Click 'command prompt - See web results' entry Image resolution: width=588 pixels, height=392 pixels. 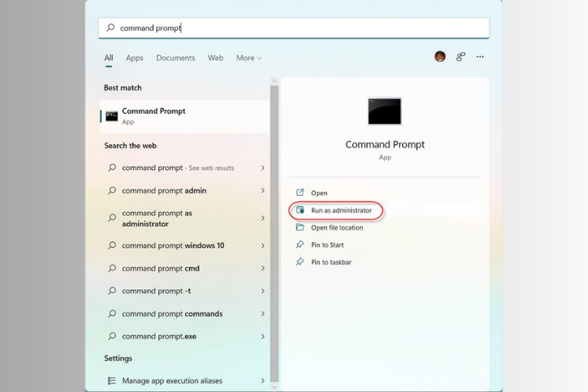(x=185, y=168)
